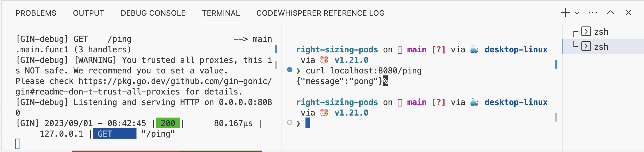Select the first zsh terminal entry
The width and height of the screenshot is (644, 152).
pyautogui.click(x=603, y=32)
